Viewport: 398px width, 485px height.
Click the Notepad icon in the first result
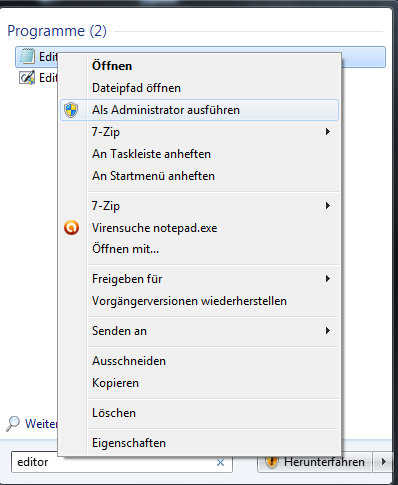point(27,56)
